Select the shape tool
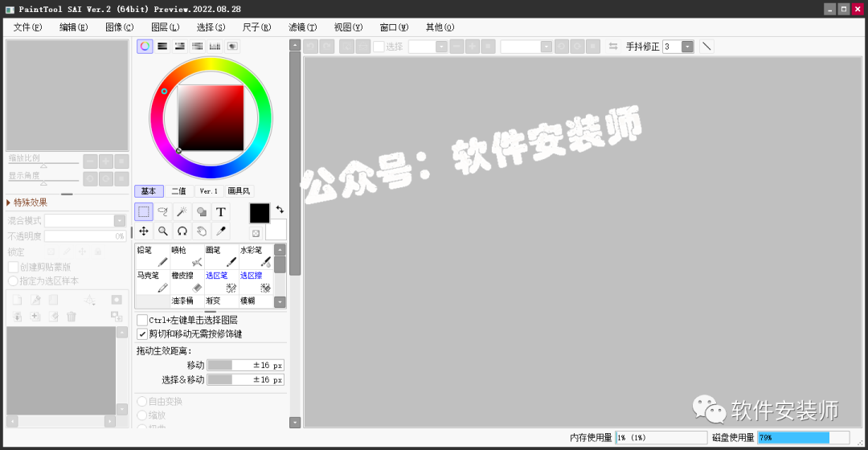Screen dimensions: 868x450 pos(202,211)
